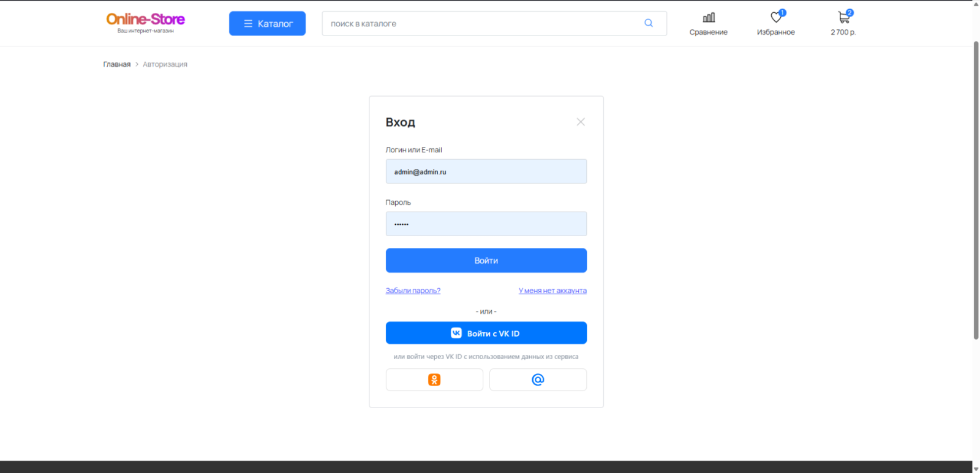Sign in with Войти с VK ID
980x473 pixels.
pos(486,333)
